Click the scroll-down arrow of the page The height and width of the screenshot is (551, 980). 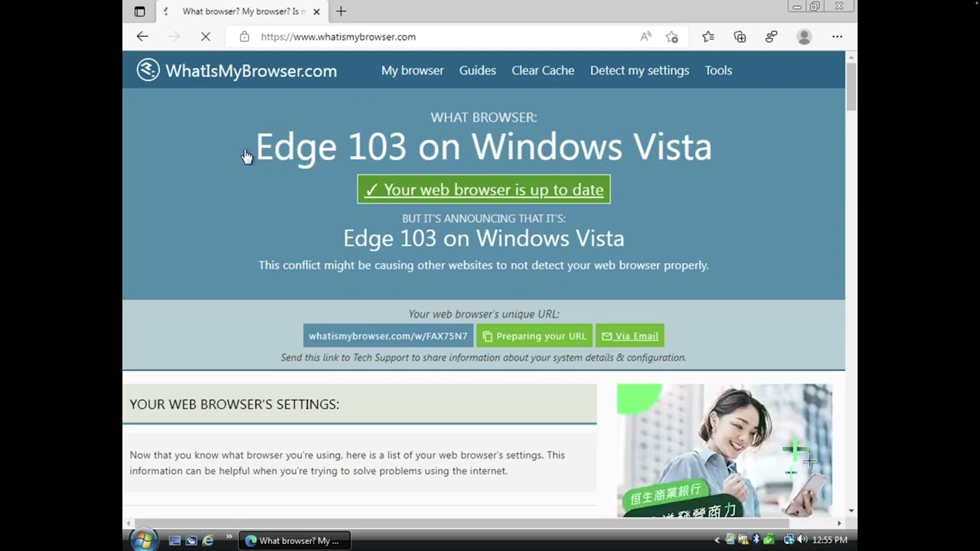click(x=851, y=510)
